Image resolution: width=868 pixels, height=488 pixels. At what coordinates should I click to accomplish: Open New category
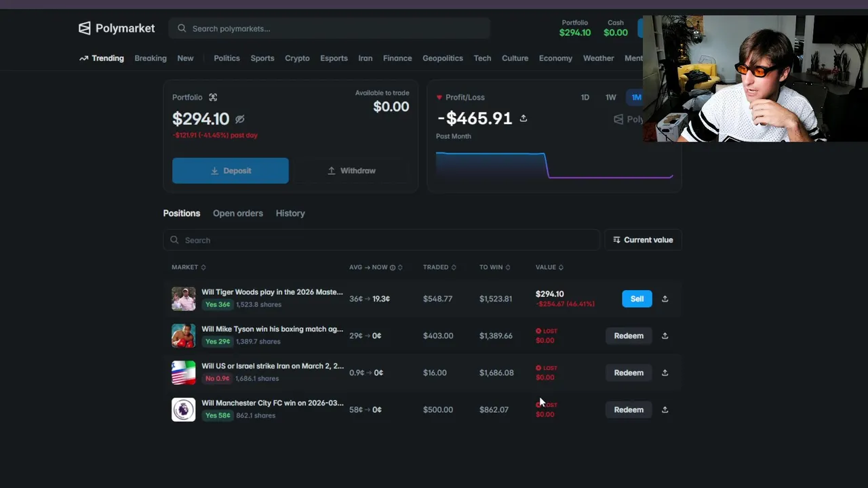click(185, 58)
